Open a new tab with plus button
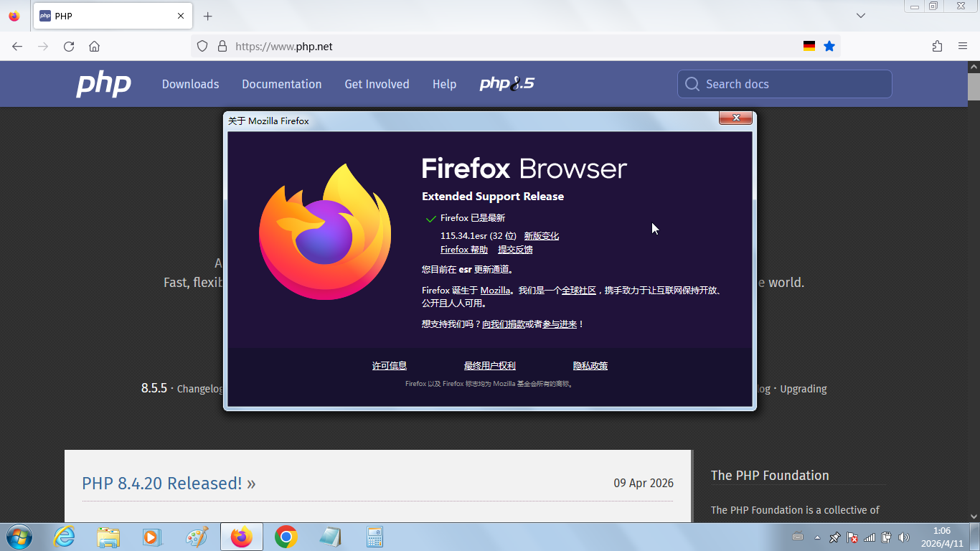 pyautogui.click(x=207, y=16)
